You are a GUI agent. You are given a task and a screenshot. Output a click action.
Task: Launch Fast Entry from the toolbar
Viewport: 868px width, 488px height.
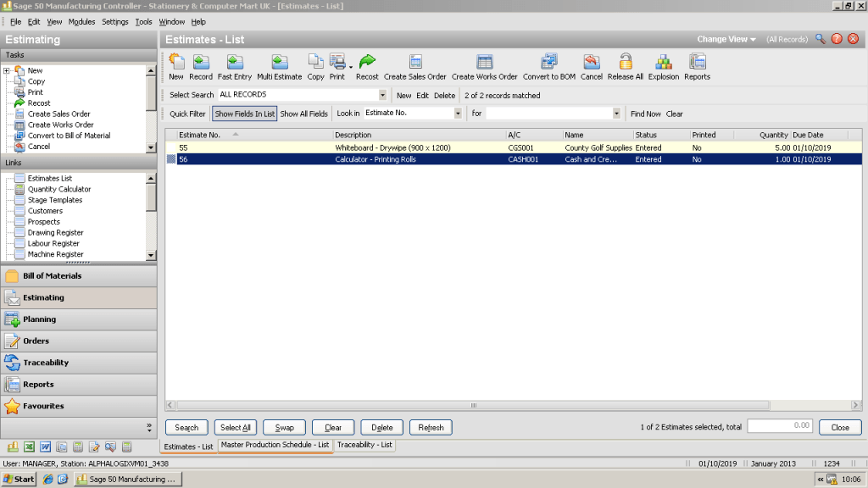tap(235, 68)
